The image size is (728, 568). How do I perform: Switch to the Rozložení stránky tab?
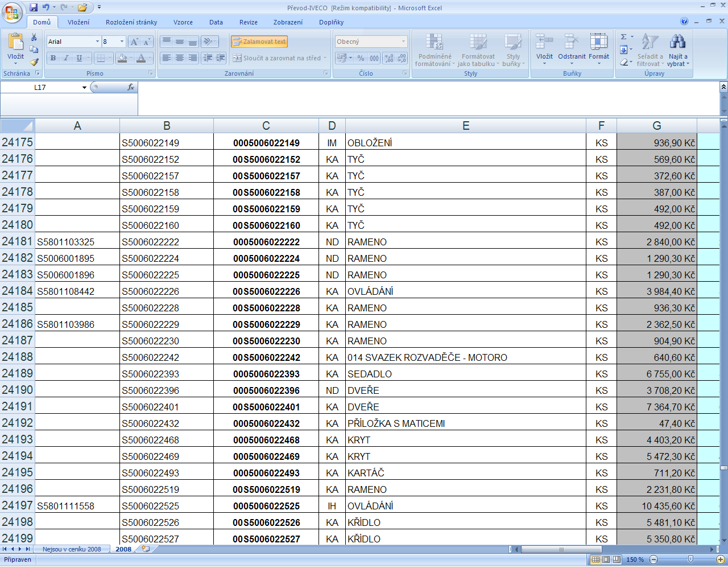[x=131, y=22]
